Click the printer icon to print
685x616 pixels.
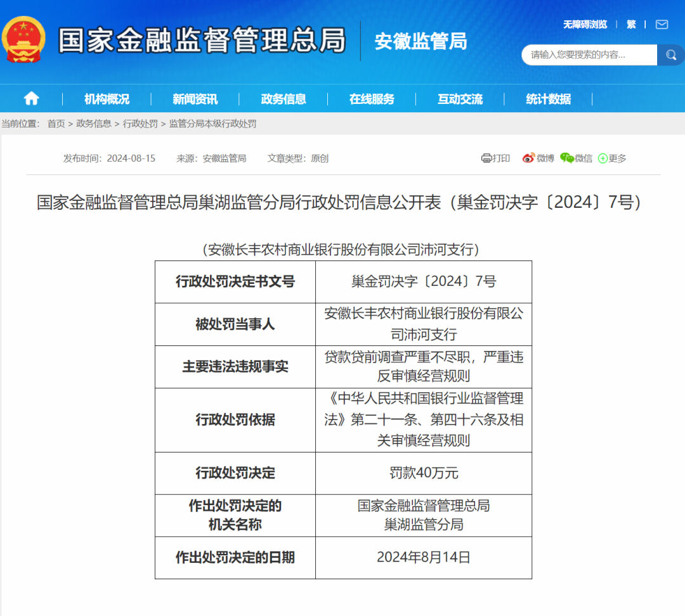click(x=486, y=158)
